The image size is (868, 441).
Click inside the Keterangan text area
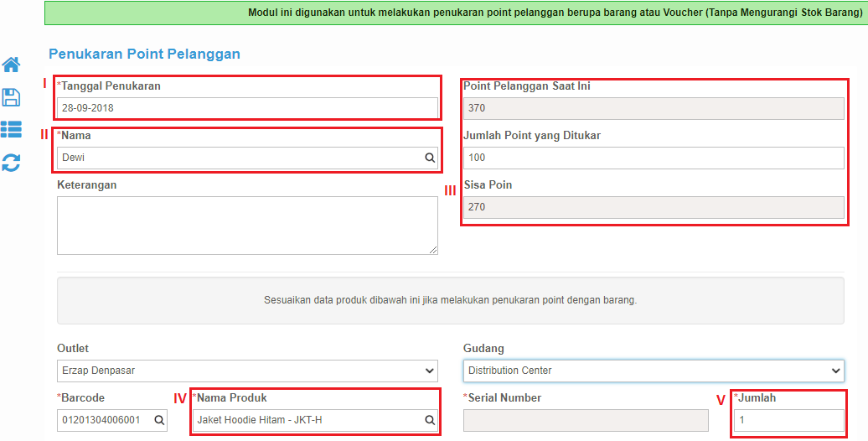(x=247, y=226)
